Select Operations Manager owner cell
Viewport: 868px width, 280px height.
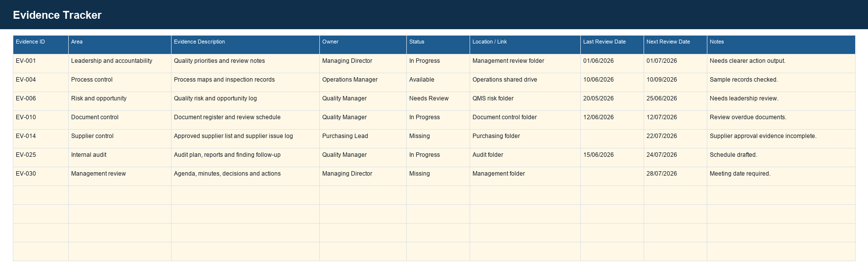[363, 82]
